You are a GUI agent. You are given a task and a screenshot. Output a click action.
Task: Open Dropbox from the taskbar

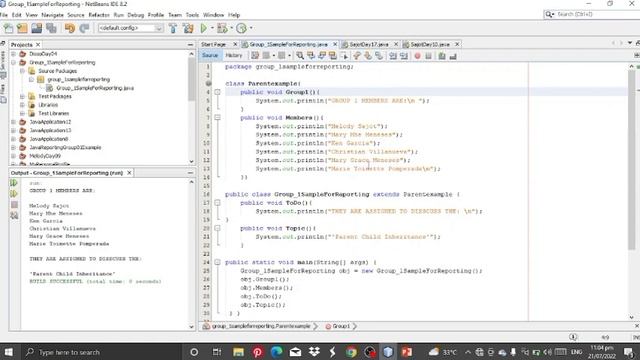314,352
